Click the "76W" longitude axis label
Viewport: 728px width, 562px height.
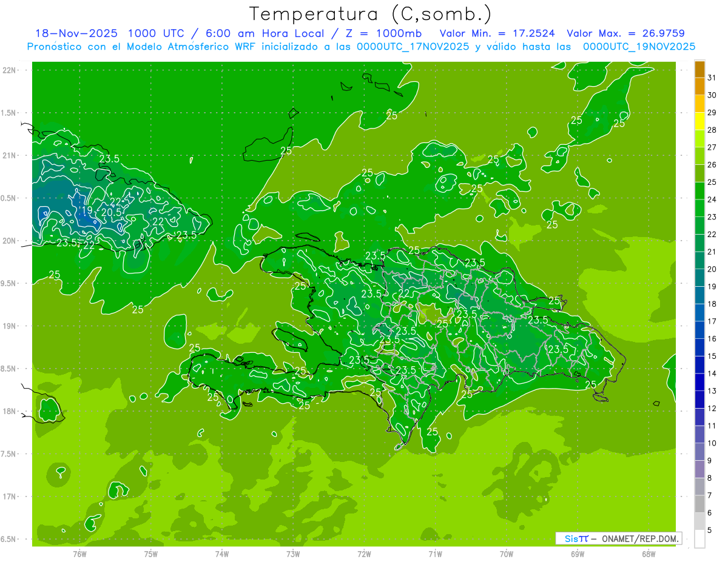(79, 554)
